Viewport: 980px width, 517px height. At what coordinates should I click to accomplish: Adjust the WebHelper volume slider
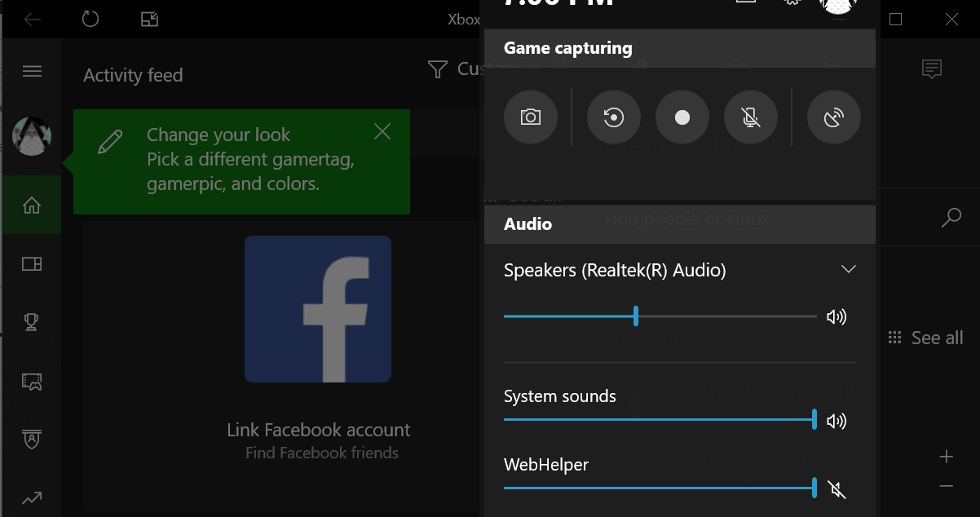[x=660, y=488]
